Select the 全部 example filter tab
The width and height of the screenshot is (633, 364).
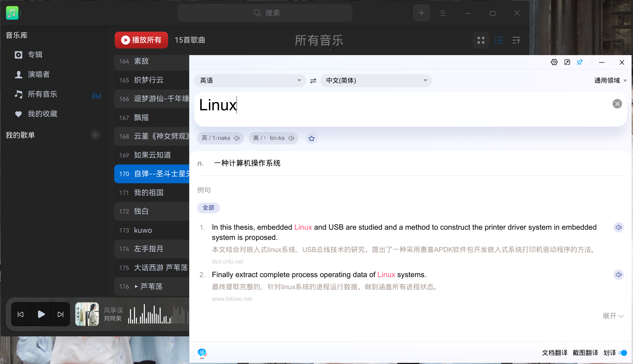(x=208, y=208)
